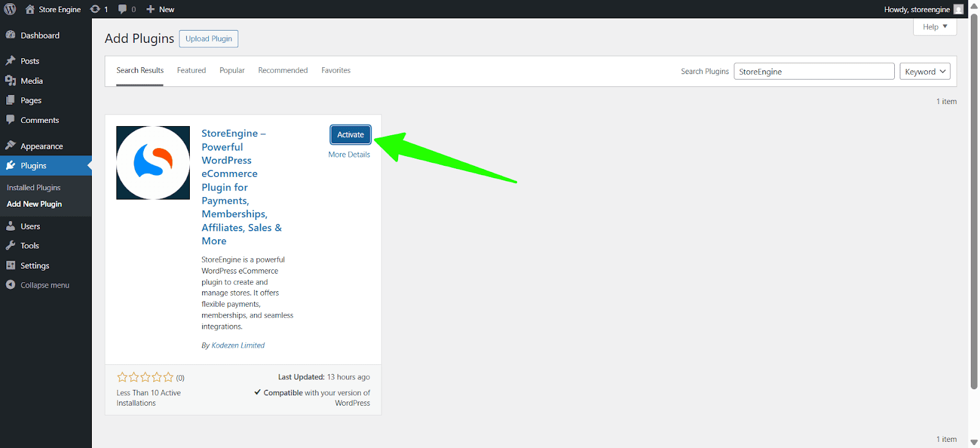Open the updates icon showing 1
This screenshot has width=980, height=448.
[x=95, y=9]
